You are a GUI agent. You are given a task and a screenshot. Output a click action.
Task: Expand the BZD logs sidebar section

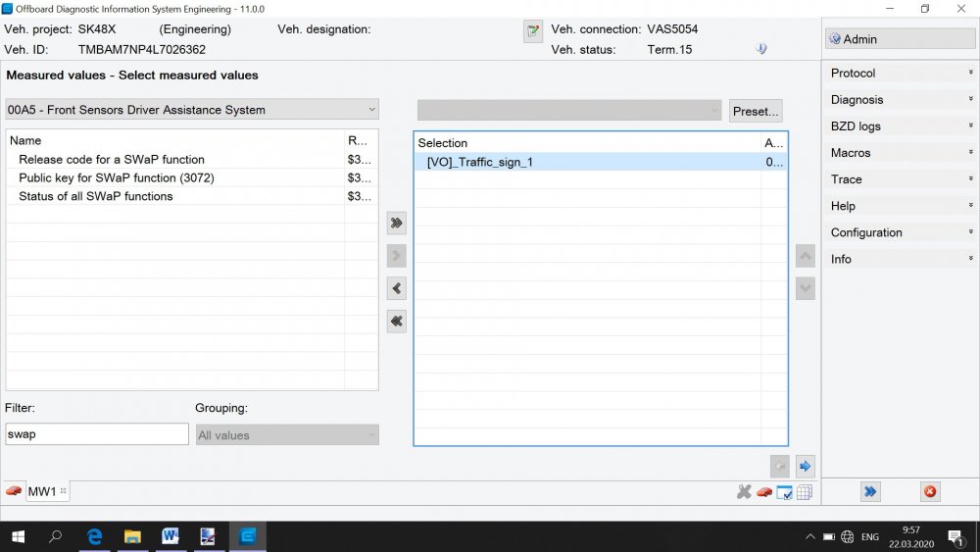click(x=900, y=126)
